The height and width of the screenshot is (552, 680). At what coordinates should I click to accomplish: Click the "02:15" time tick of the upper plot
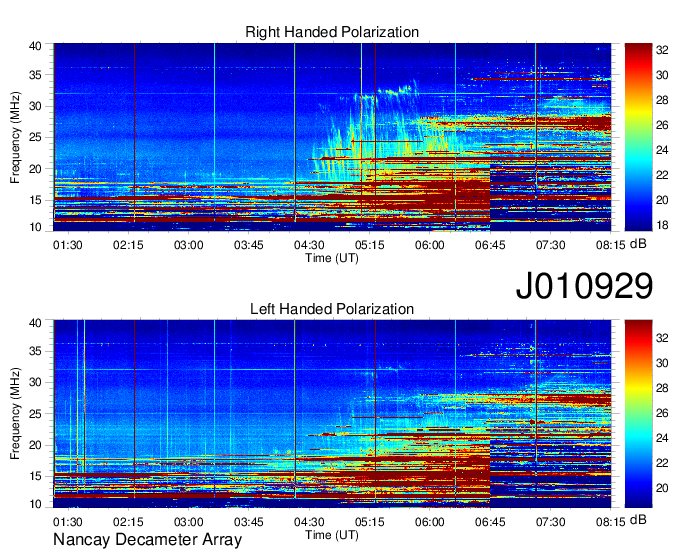[128, 245]
